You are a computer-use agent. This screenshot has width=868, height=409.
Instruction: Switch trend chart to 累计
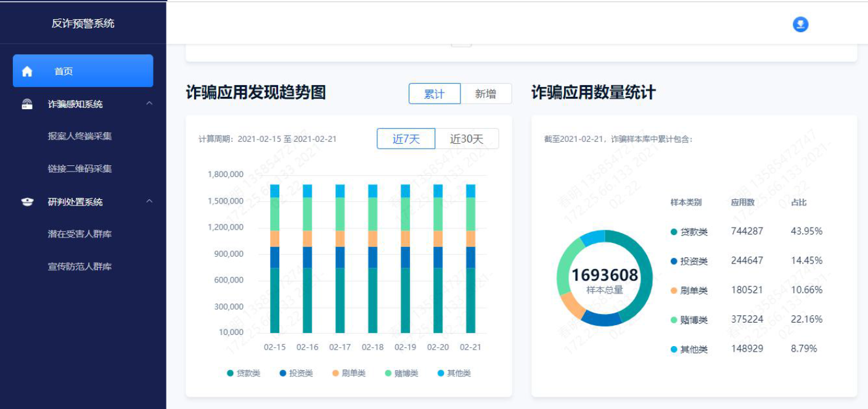tap(435, 94)
